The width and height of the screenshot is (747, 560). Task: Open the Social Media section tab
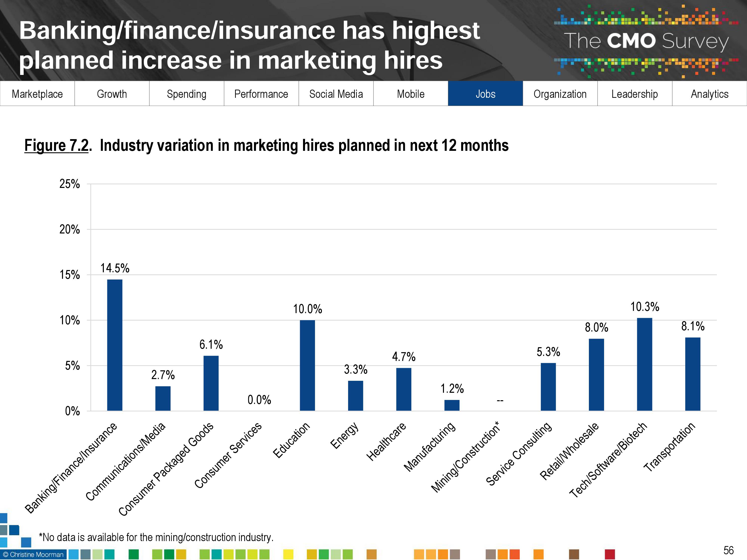(x=336, y=94)
